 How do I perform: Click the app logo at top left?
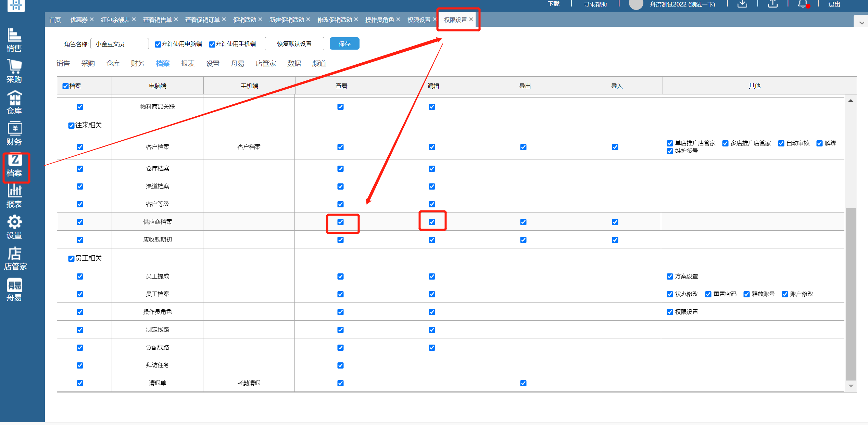(16, 5)
